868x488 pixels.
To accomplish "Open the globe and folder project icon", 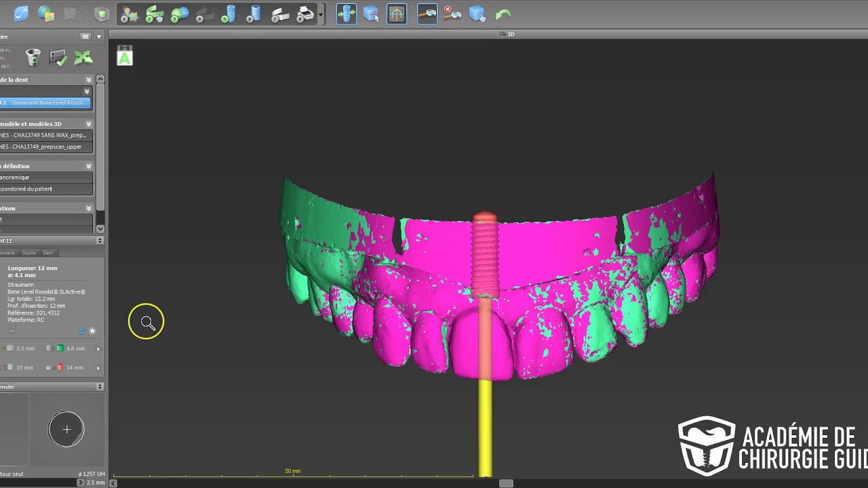I will tap(46, 14).
